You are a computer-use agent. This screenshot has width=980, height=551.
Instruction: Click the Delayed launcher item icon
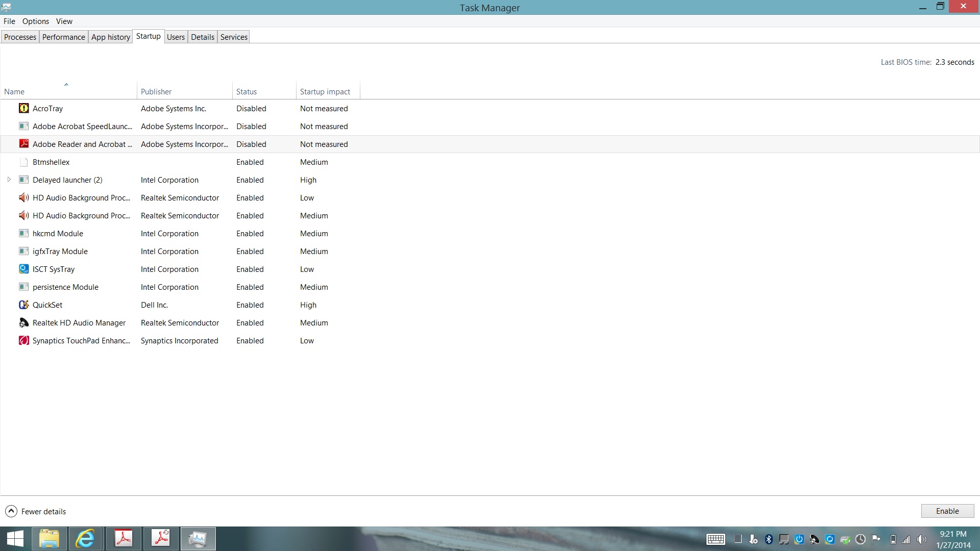(23, 180)
